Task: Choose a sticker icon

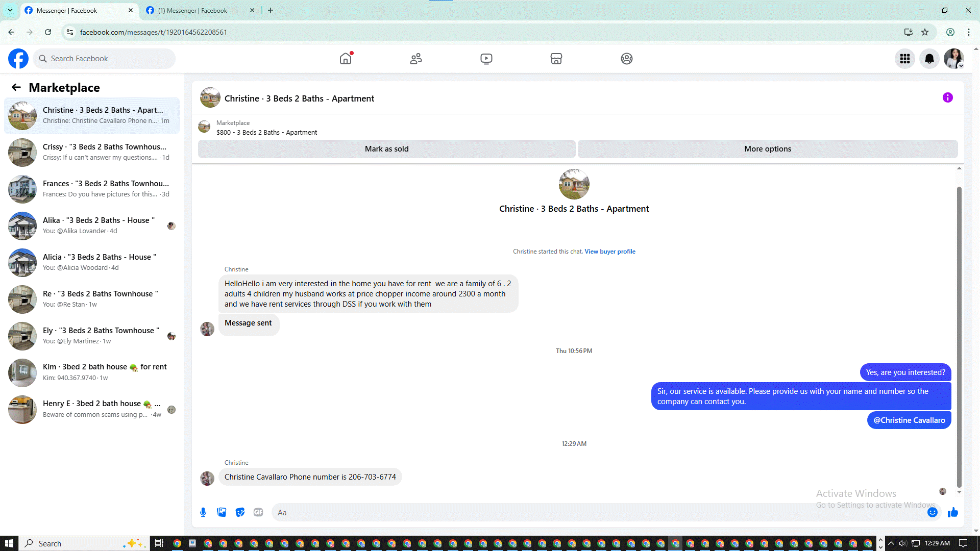Action: click(x=240, y=512)
